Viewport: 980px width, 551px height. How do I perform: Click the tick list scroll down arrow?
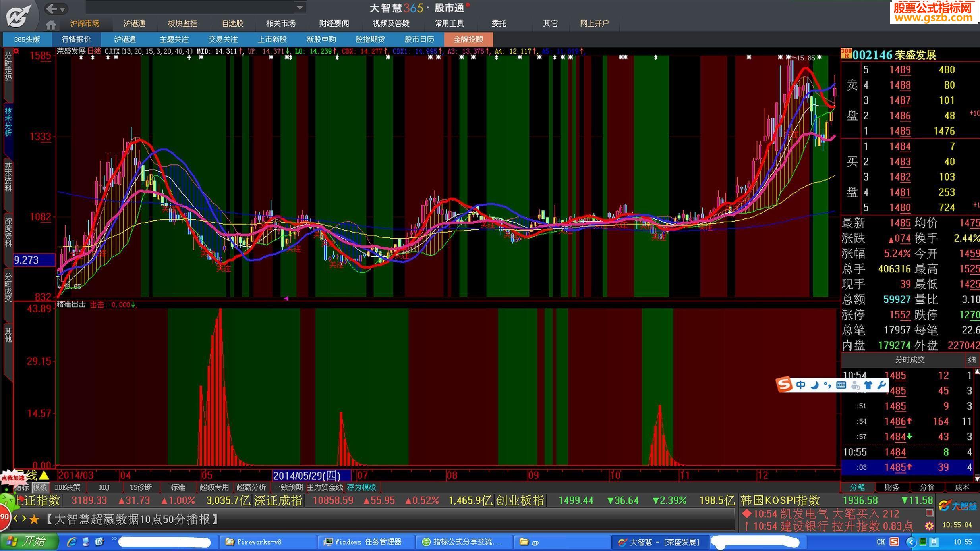coord(977,478)
